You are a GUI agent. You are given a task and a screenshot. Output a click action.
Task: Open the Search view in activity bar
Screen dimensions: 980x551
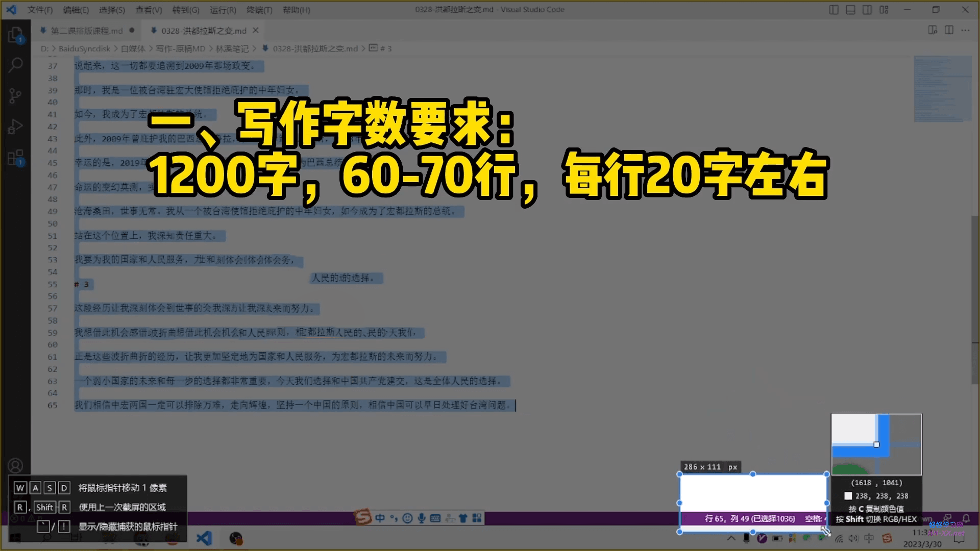coord(16,65)
